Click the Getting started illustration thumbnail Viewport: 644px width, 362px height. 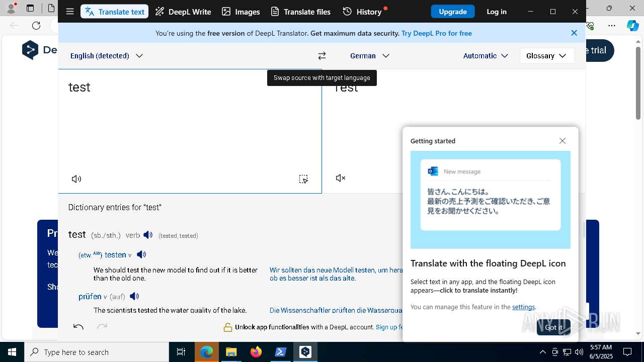[491, 200]
